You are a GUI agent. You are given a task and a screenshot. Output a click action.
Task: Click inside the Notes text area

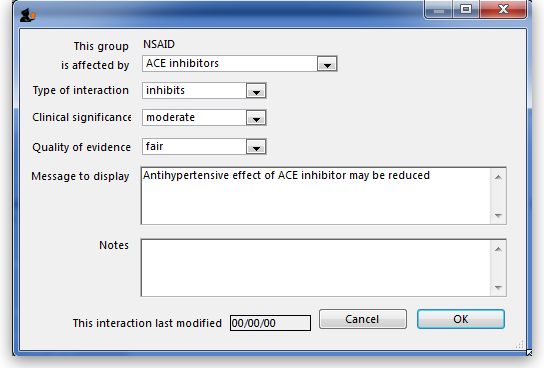coord(316,268)
